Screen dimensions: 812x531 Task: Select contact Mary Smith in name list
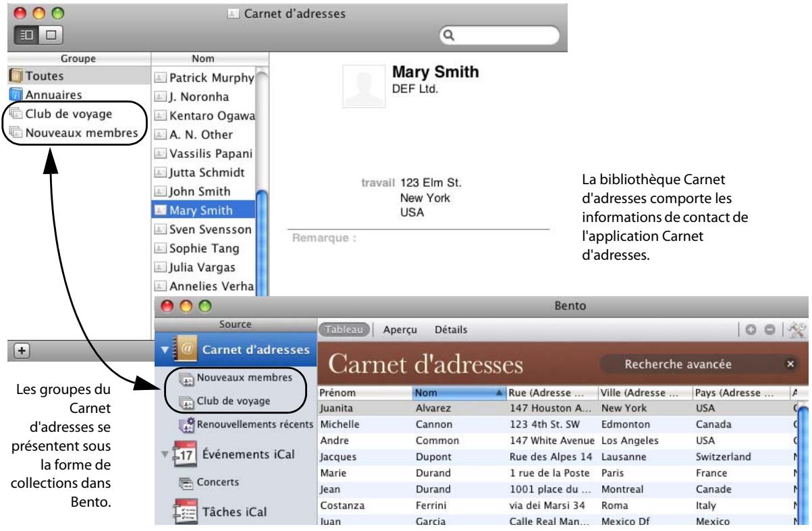pos(203,210)
